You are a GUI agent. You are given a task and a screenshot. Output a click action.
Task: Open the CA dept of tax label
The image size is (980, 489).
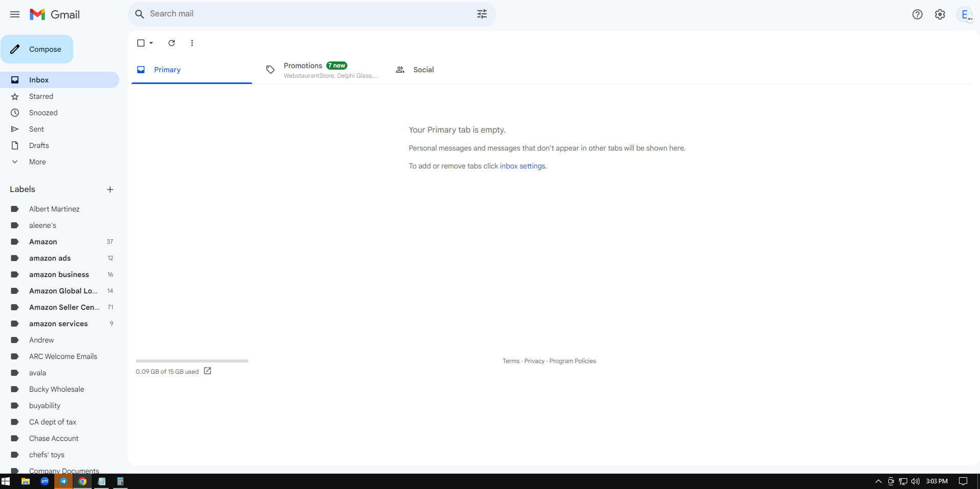coord(59,422)
